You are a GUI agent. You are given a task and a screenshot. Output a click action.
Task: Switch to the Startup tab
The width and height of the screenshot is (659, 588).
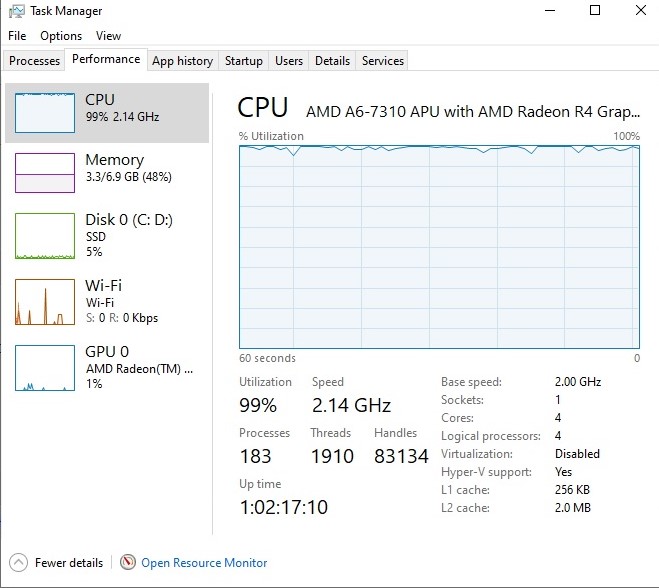(243, 61)
